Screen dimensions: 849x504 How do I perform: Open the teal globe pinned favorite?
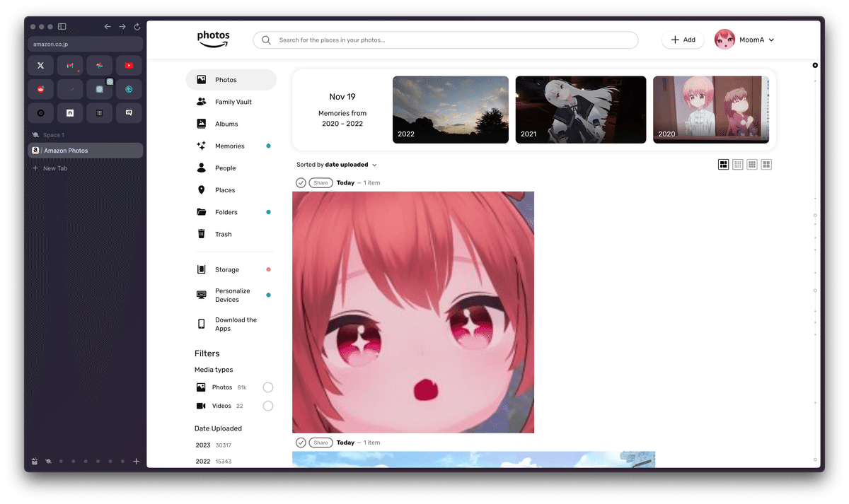[129, 89]
